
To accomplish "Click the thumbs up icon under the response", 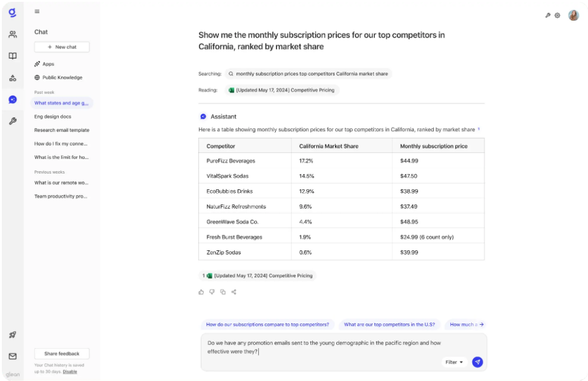I will tap(201, 292).
